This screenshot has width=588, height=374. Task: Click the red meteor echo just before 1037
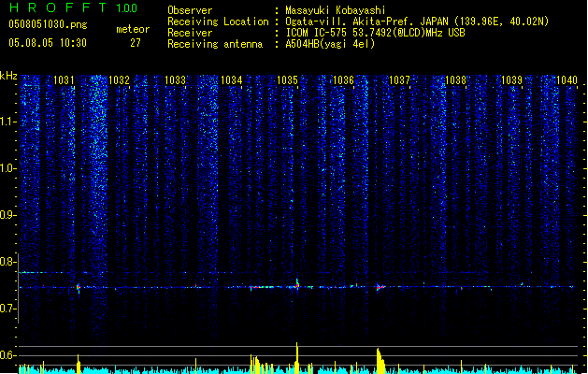380,287
